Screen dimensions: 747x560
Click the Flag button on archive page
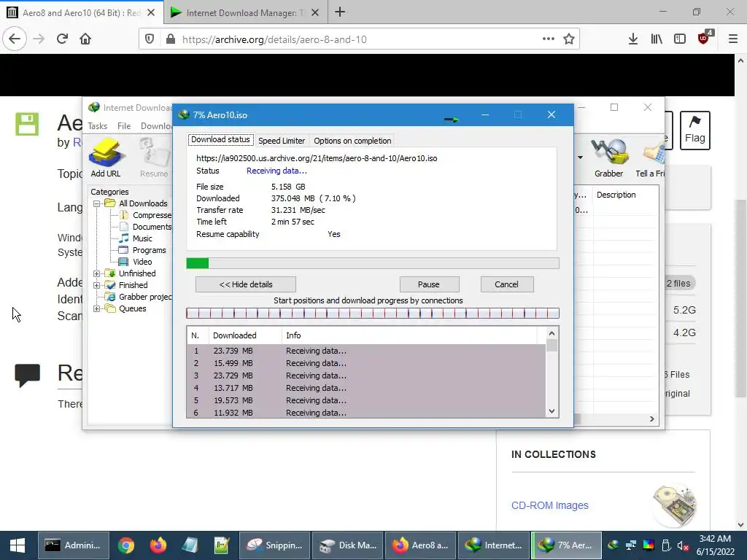(x=694, y=131)
